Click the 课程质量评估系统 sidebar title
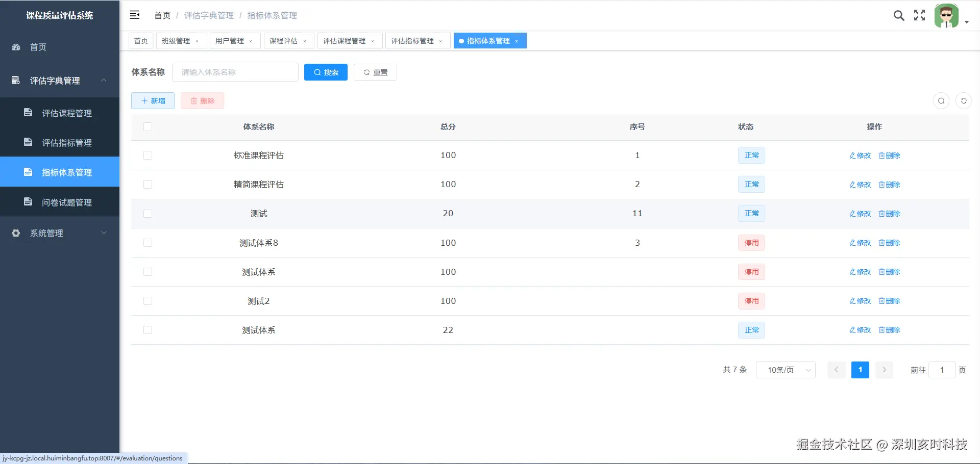Screen dimensions: 980x464 point(60,15)
